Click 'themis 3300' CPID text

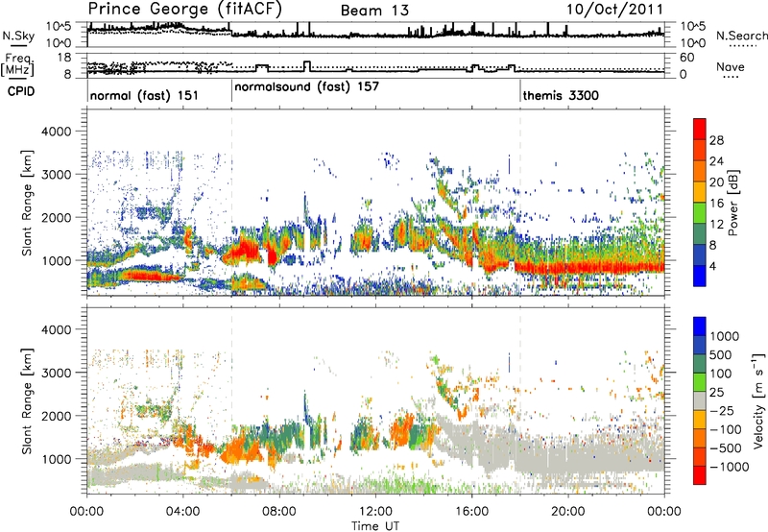coord(561,95)
